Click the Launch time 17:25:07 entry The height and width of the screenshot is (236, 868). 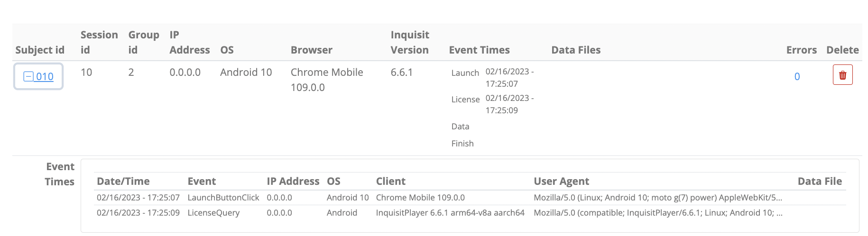pos(509,77)
